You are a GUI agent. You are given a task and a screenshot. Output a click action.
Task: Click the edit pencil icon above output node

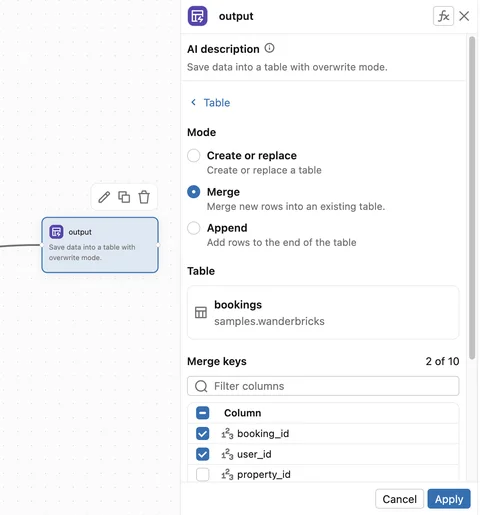[104, 197]
